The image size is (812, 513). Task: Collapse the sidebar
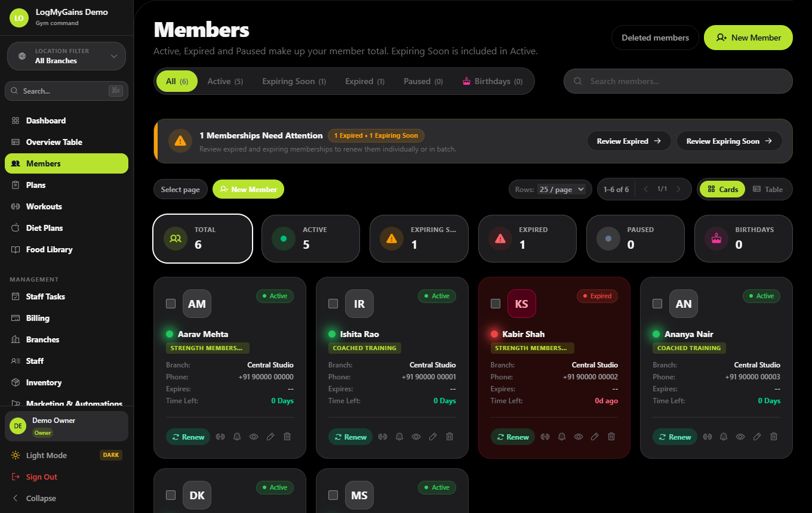(x=66, y=498)
